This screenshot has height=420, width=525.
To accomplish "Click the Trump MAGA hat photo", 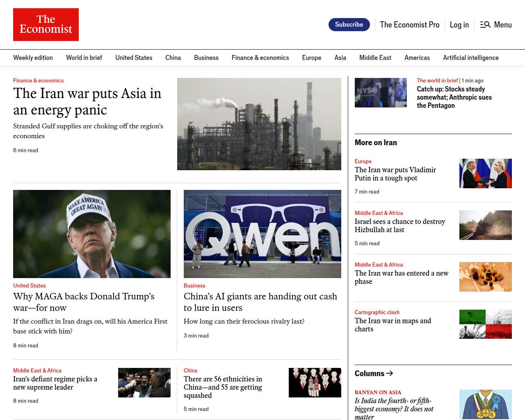I will [x=92, y=234].
